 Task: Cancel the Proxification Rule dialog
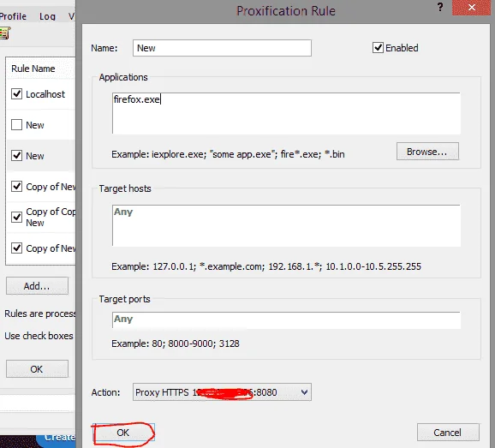(448, 433)
